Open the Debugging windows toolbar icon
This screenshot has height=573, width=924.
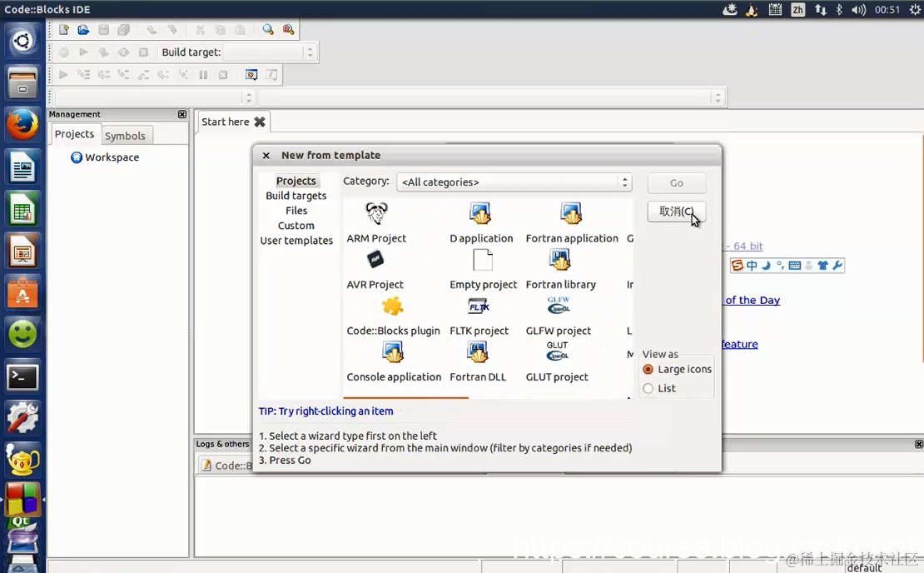point(251,75)
